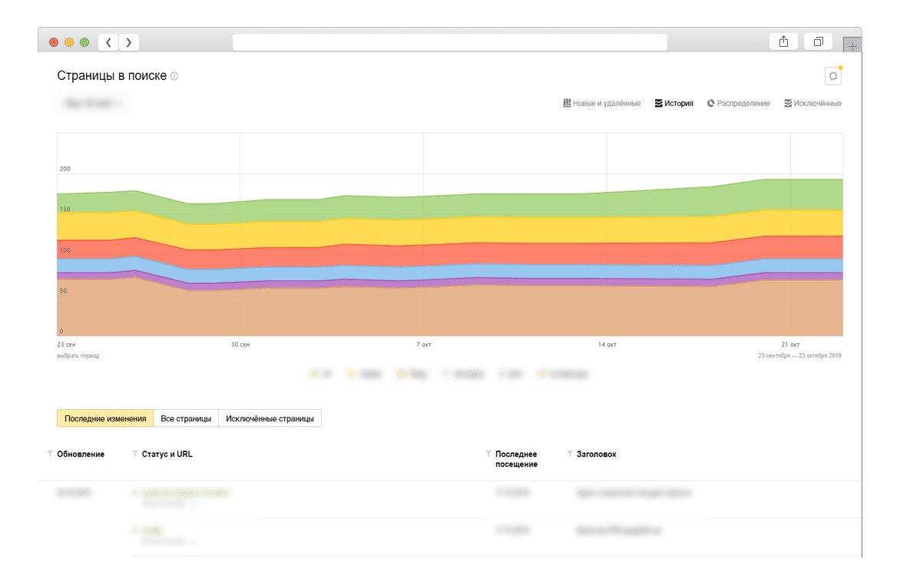Click the filter icon beside Последнее посещение

point(488,454)
